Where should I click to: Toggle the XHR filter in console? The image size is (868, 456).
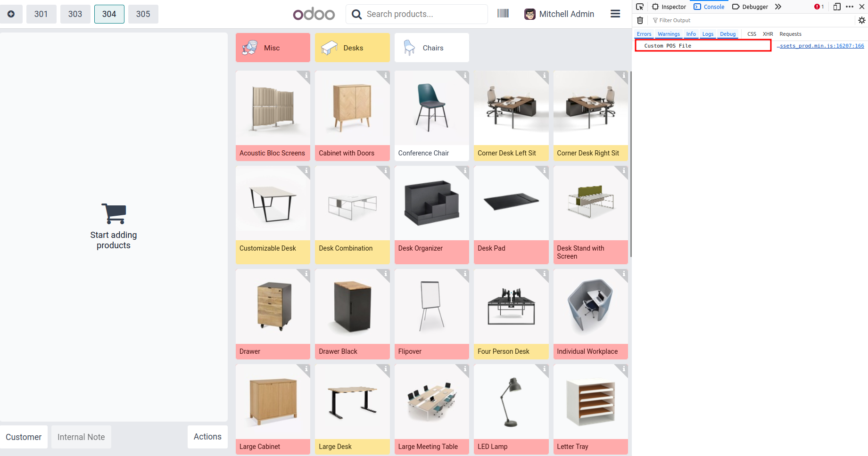pos(768,34)
